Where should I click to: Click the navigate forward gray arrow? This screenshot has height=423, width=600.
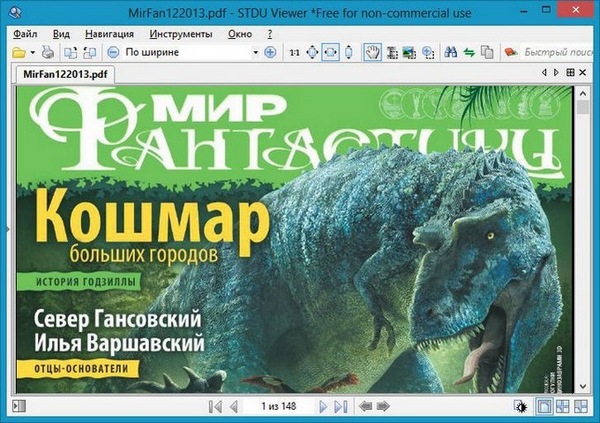[x=383, y=406]
